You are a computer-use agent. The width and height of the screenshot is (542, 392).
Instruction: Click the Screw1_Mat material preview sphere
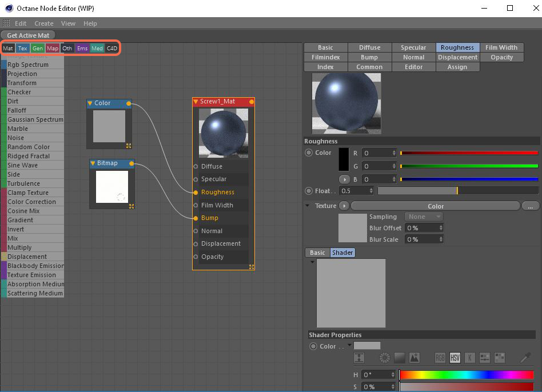224,133
